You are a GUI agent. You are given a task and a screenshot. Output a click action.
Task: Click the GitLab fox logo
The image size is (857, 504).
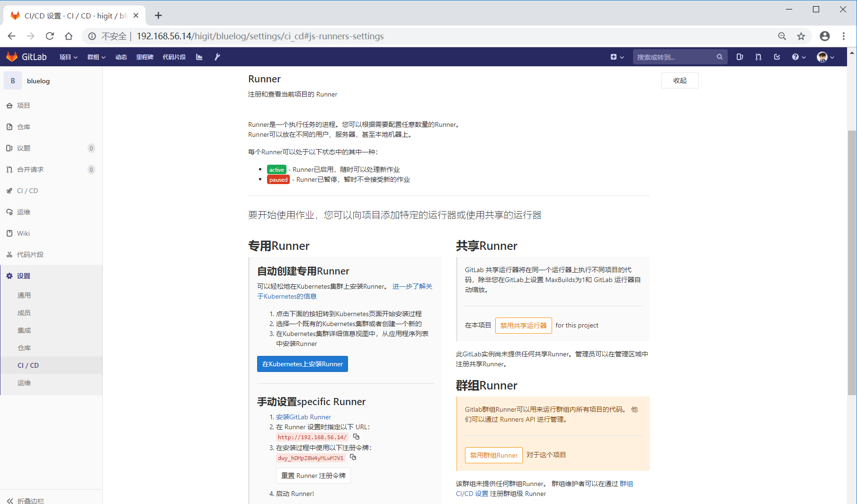[x=12, y=57]
